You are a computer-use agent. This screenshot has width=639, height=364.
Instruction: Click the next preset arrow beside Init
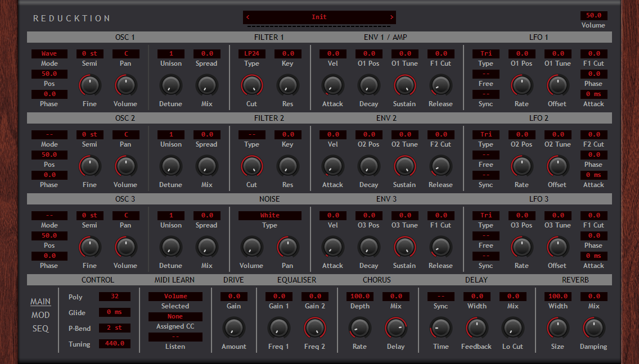pyautogui.click(x=391, y=17)
